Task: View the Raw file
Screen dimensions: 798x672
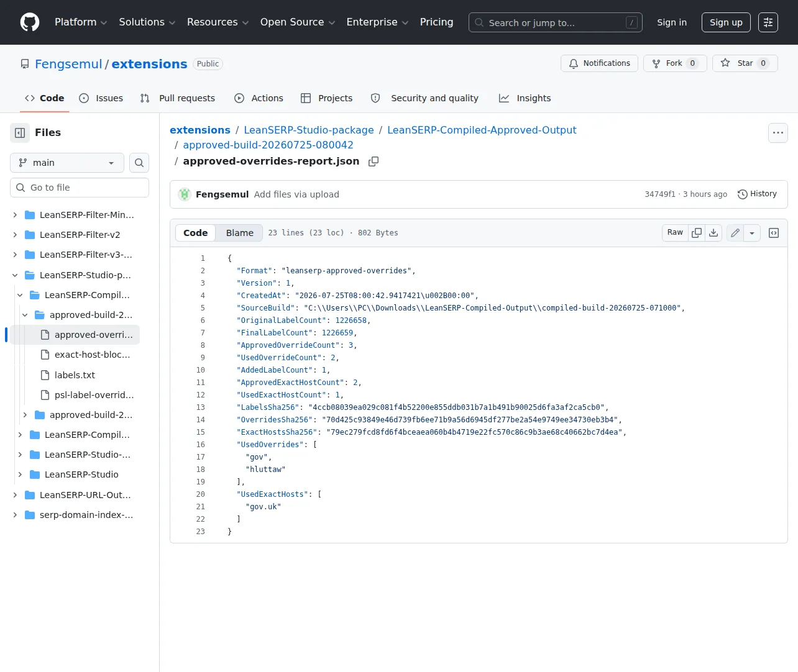Action: coord(675,233)
